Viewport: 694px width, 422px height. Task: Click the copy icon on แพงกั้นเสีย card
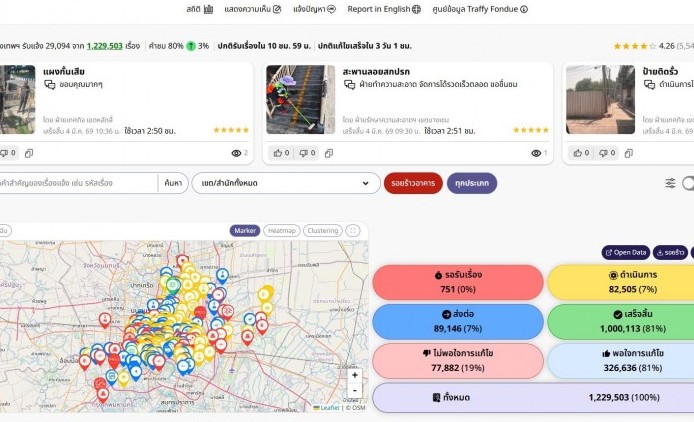29,153
